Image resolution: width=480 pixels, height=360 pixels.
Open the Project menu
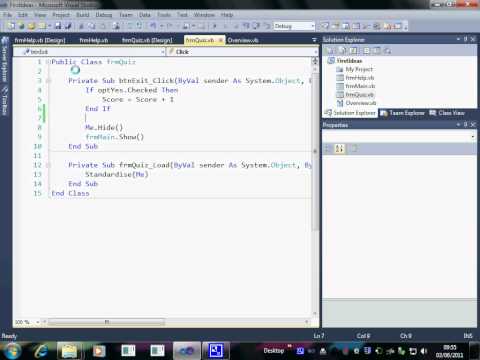point(61,15)
